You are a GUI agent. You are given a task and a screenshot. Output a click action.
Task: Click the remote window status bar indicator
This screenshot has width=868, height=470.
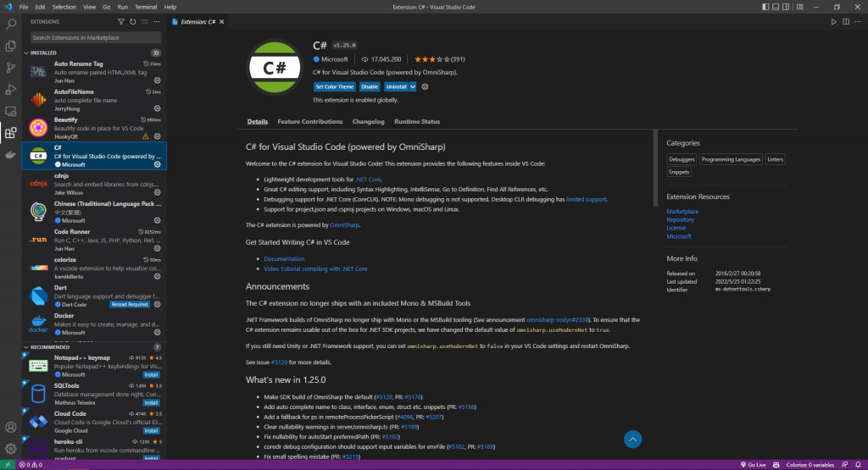(x=7, y=465)
